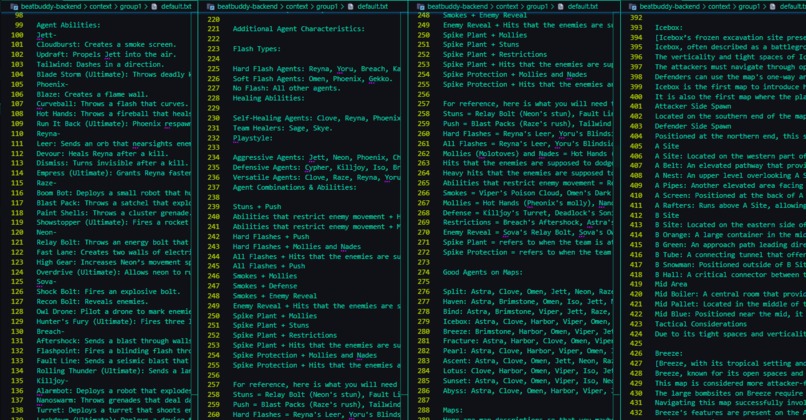Click the 'Hard Flashes + Push' line
Screen dimensions: 806x420
coord(271,236)
